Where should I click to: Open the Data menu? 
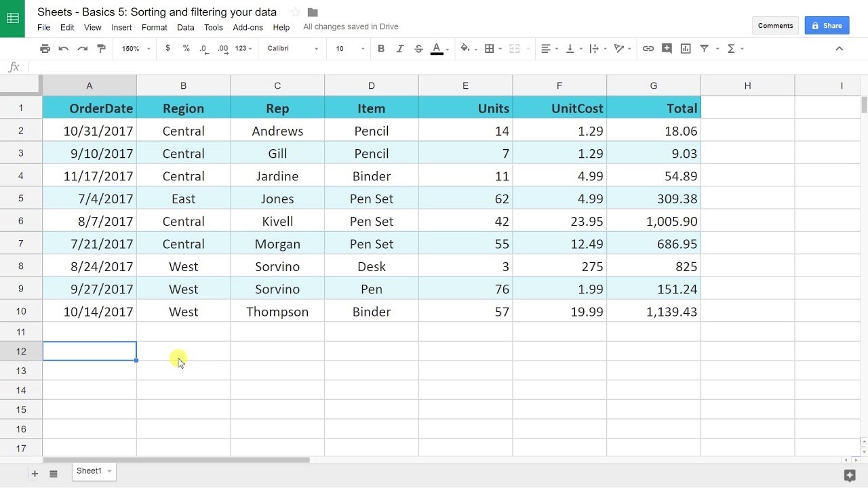[185, 28]
